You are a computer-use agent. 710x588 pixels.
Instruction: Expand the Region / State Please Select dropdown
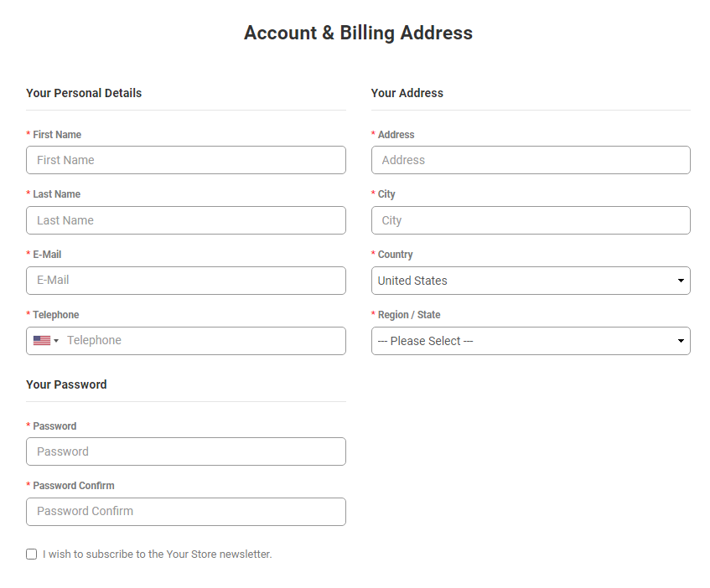[530, 341]
